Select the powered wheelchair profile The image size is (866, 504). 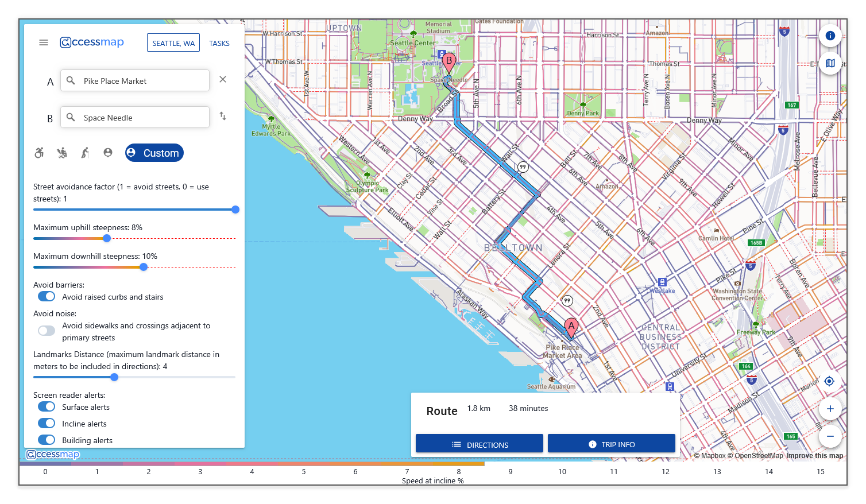pos(62,153)
